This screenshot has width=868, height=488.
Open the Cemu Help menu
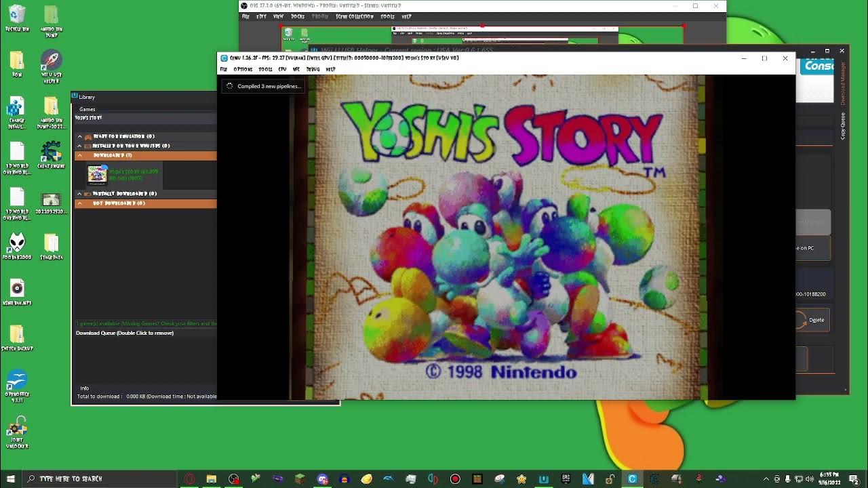coord(330,69)
